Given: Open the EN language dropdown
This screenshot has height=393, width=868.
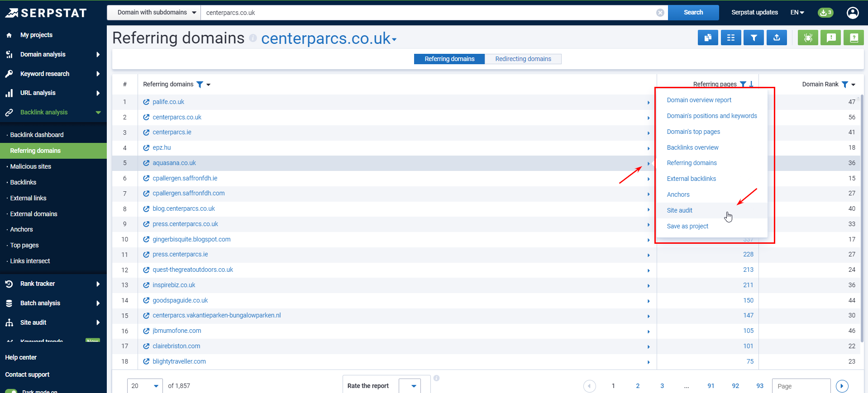Looking at the screenshot, I should pyautogui.click(x=797, y=13).
